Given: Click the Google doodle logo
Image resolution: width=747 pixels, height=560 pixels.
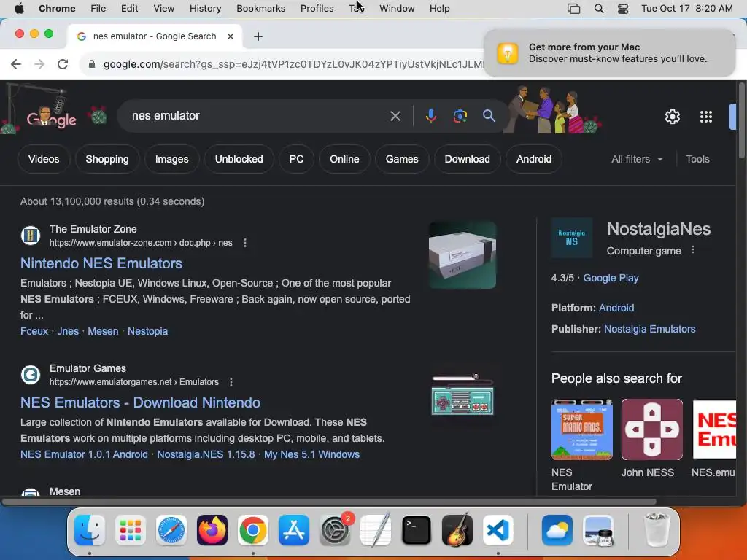Looking at the screenshot, I should [51, 117].
